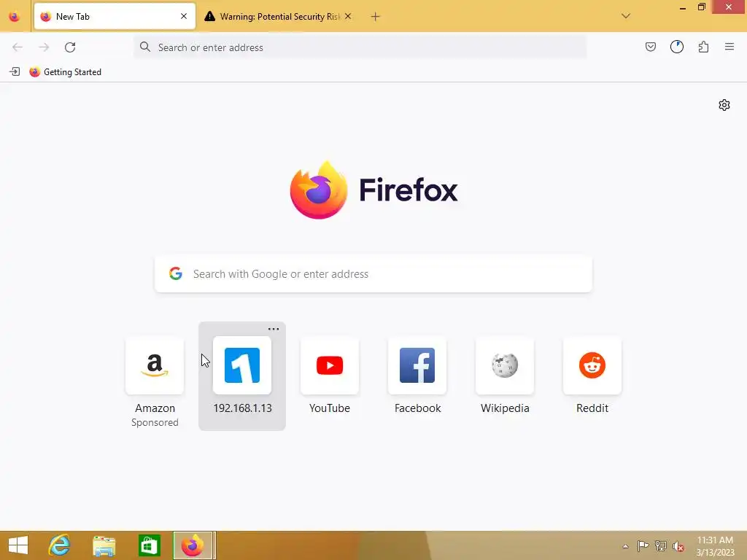747x560 pixels.
Task: Click the Firefox taskbar button
Action: pyautogui.click(x=194, y=545)
